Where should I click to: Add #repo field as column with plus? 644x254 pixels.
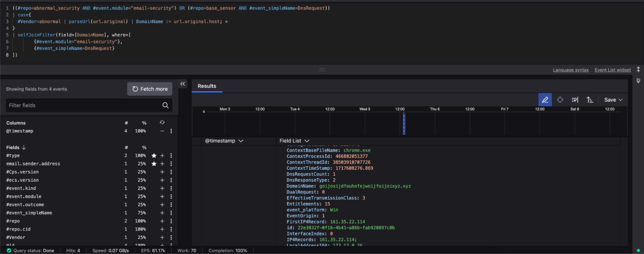[x=162, y=221]
